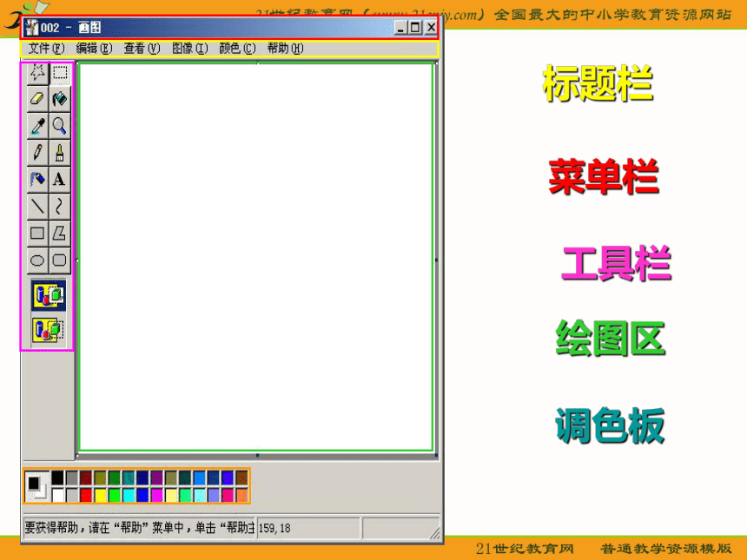Minimize the Paint window
This screenshot has height=560, width=747.
[401, 28]
